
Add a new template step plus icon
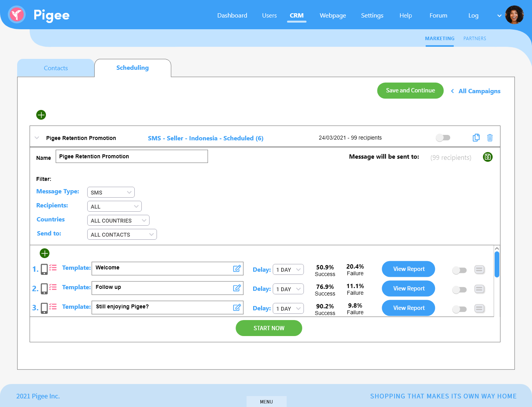point(45,253)
